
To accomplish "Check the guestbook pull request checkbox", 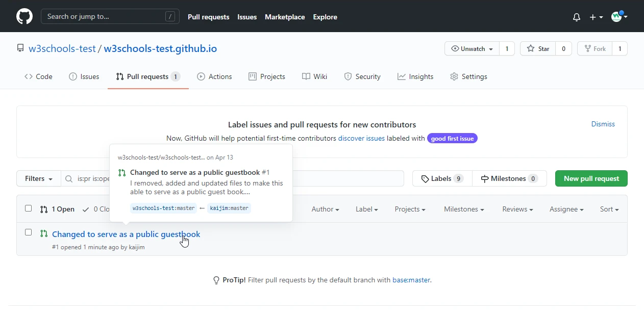I will pos(29,232).
